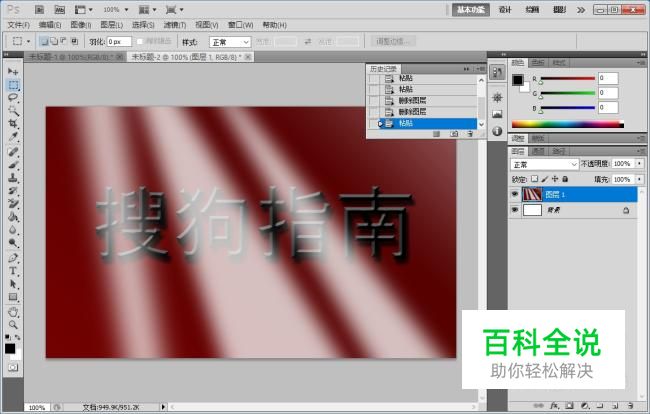This screenshot has width=650, height=414.
Task: Open the 窗口(W) menu
Action: coord(240,25)
